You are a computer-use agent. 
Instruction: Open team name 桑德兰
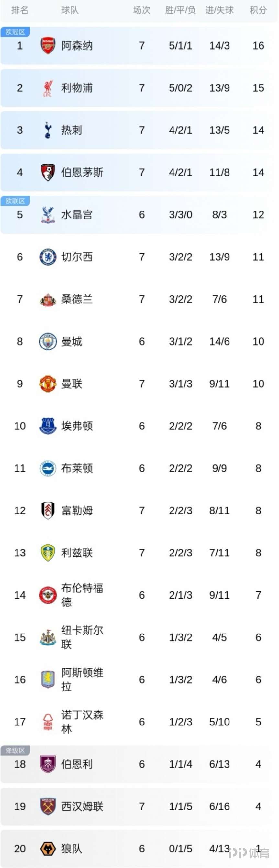77,299
